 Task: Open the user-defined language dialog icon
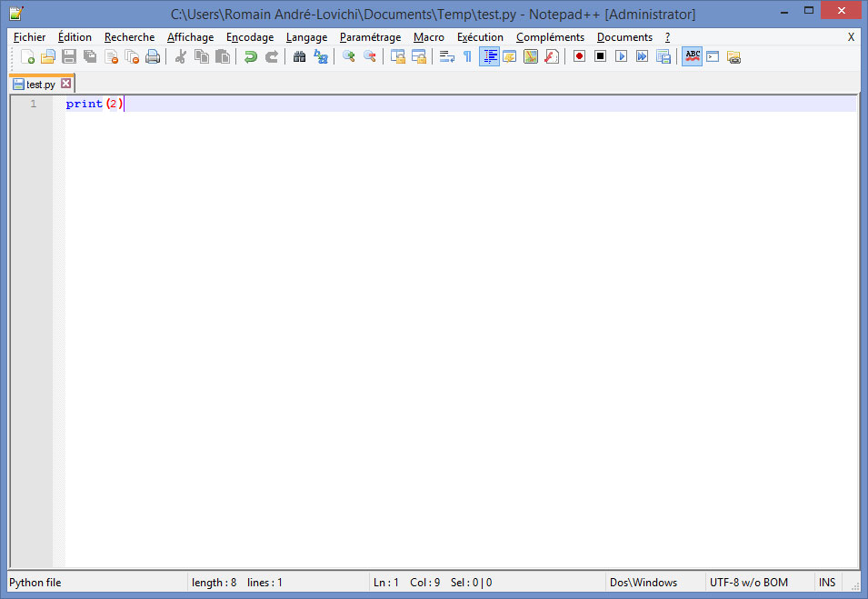pyautogui.click(x=509, y=56)
